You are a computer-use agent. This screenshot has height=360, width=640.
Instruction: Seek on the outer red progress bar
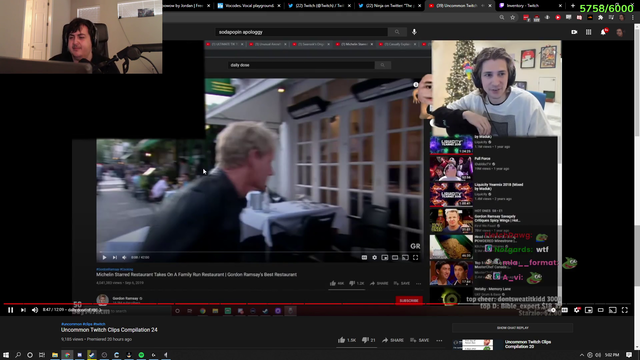click(318, 304)
